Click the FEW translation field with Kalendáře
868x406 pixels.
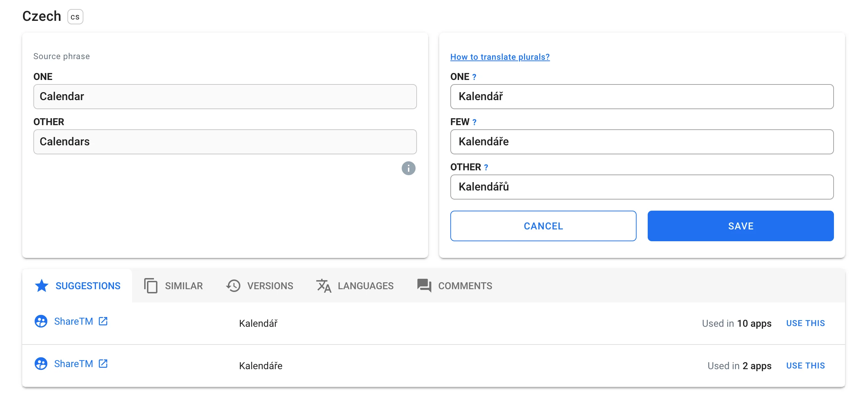(x=641, y=142)
